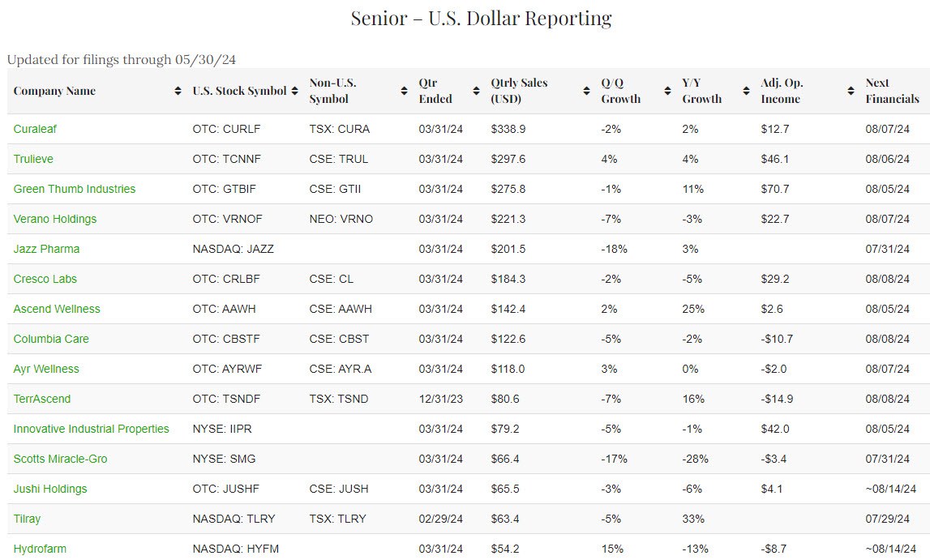Open the TerrAscend link
Screen dimensions: 930x560
point(42,399)
